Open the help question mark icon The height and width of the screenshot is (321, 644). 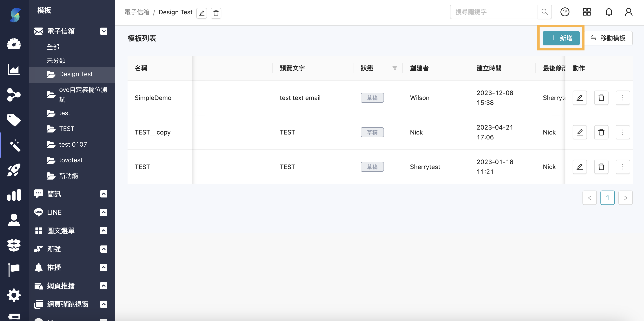[565, 12]
